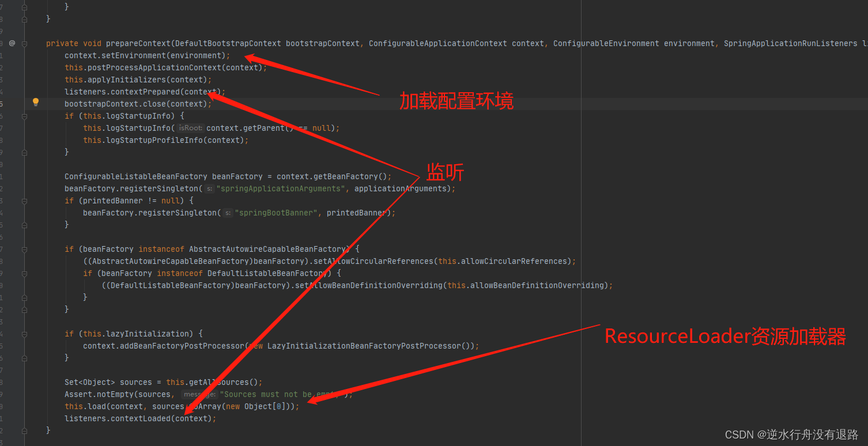Fold the if (this.logStartupInfo) block

point(24,116)
